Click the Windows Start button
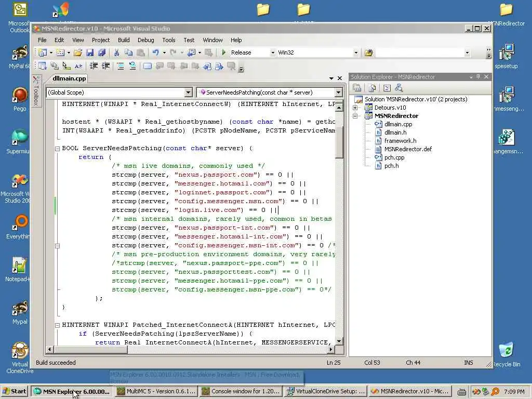Screen dimensions: 532x399 pos(15,391)
